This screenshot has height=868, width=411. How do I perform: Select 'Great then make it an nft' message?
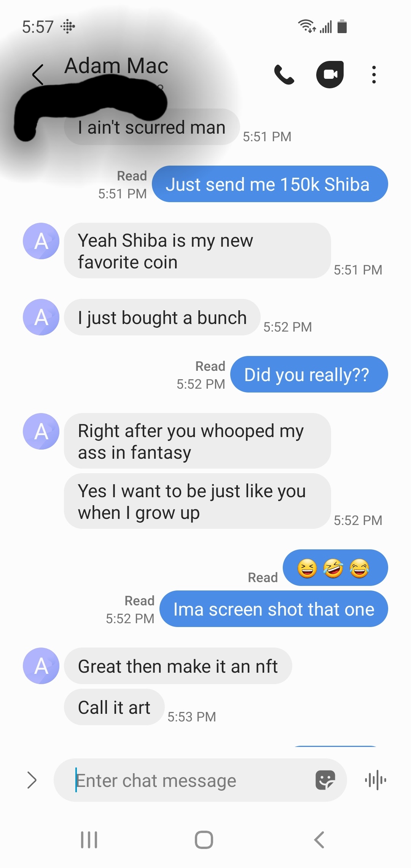[178, 666]
